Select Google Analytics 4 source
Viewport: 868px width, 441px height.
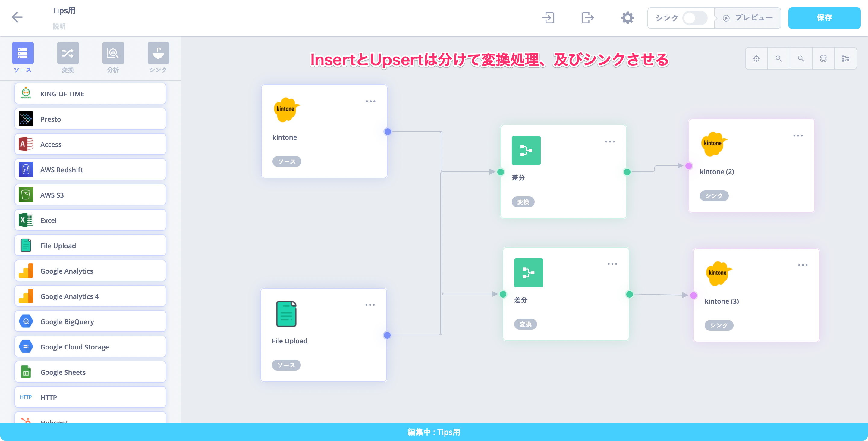(90, 296)
